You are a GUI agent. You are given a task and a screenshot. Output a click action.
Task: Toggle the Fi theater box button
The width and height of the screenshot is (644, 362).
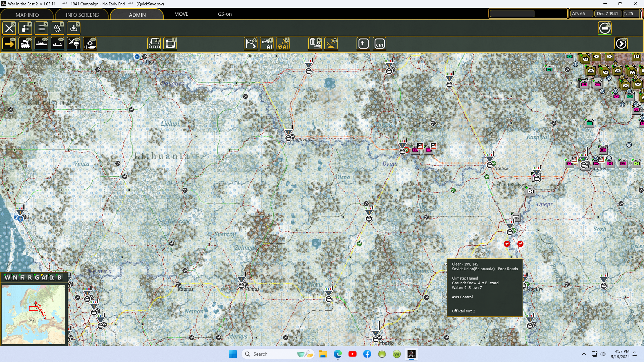[x=22, y=278]
